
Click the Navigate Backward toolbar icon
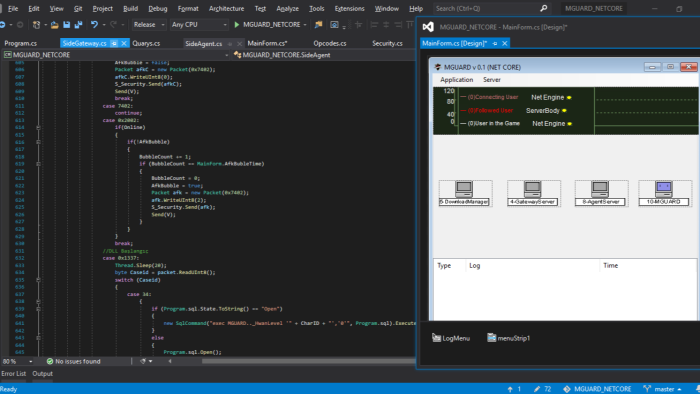pyautogui.click(x=3, y=25)
